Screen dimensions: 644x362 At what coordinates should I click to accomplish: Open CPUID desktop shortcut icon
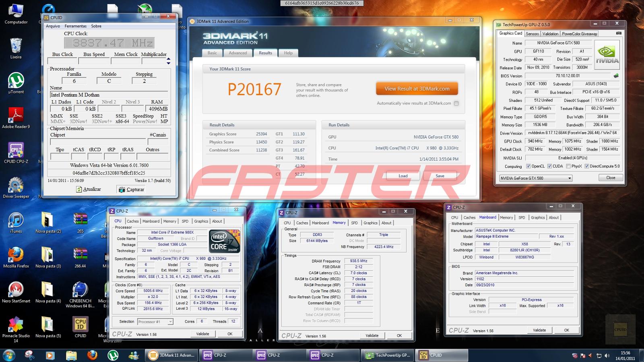pyautogui.click(x=80, y=327)
